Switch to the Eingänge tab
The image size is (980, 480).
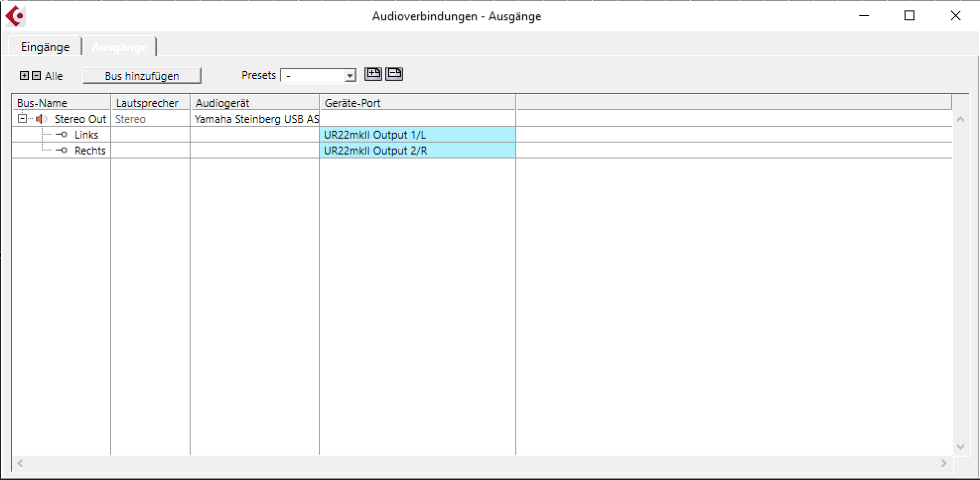(x=45, y=47)
